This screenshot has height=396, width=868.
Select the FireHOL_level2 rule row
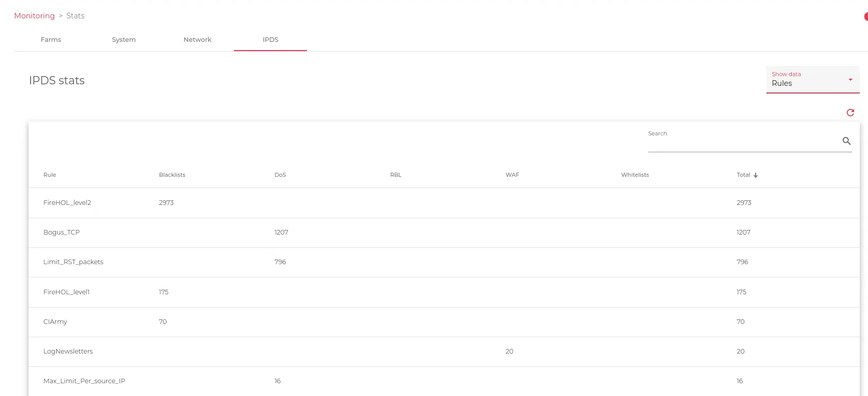(x=67, y=203)
